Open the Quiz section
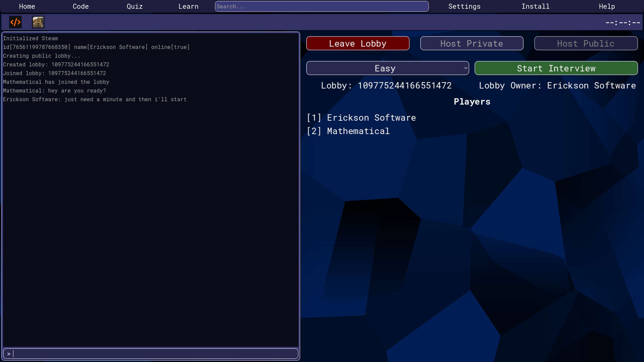This screenshot has height=362, width=644. point(135,6)
